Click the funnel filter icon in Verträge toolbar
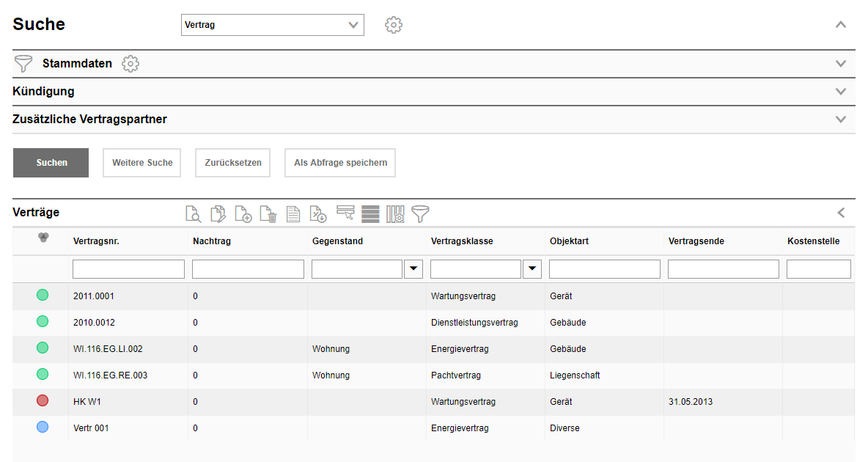This screenshot has height=462, width=868. [x=420, y=213]
